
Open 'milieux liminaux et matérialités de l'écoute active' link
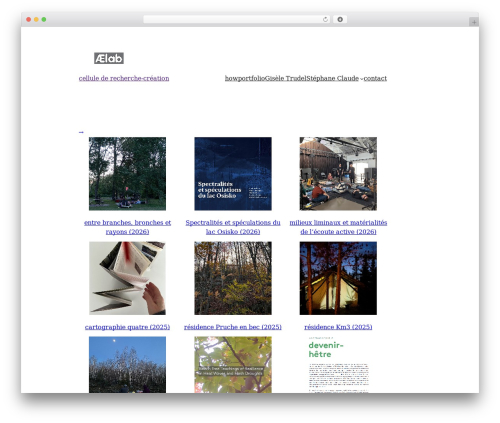[x=338, y=227]
